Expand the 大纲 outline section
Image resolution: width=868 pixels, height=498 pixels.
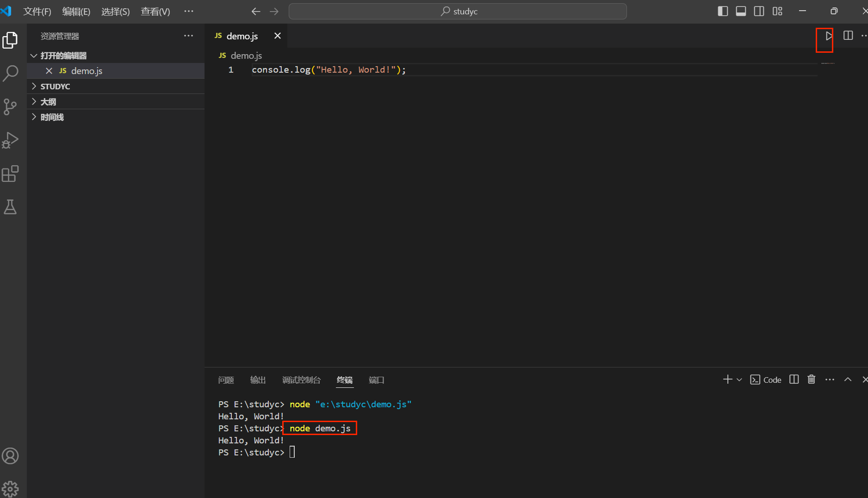pyautogui.click(x=48, y=102)
